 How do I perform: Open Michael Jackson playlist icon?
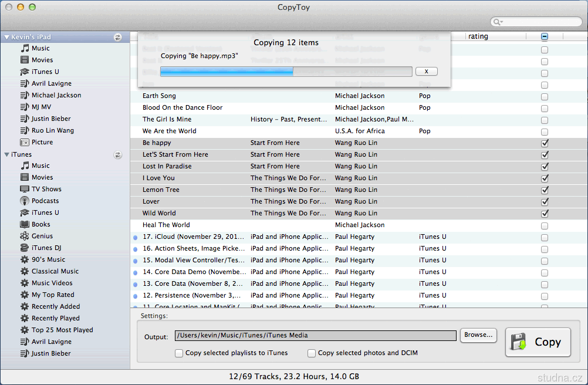pyautogui.click(x=25, y=95)
